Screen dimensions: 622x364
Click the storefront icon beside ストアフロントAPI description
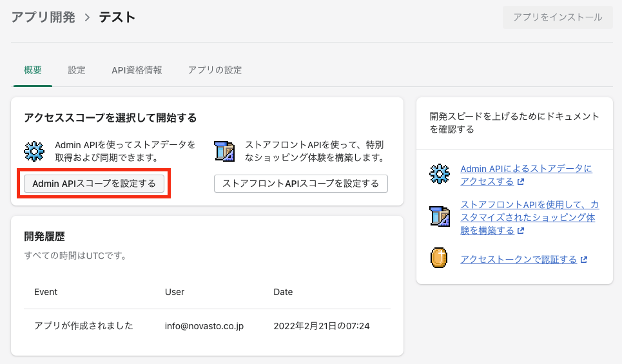tap(224, 151)
